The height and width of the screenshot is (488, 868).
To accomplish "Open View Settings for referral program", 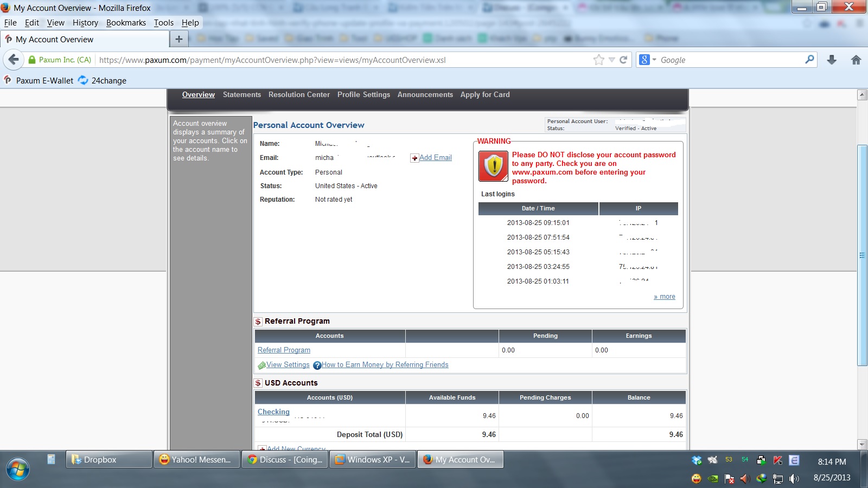I will point(288,365).
